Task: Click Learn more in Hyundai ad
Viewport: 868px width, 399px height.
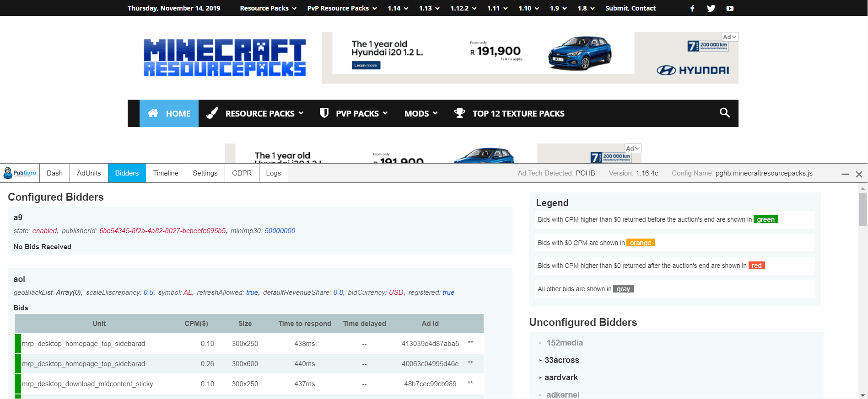Action: point(366,65)
